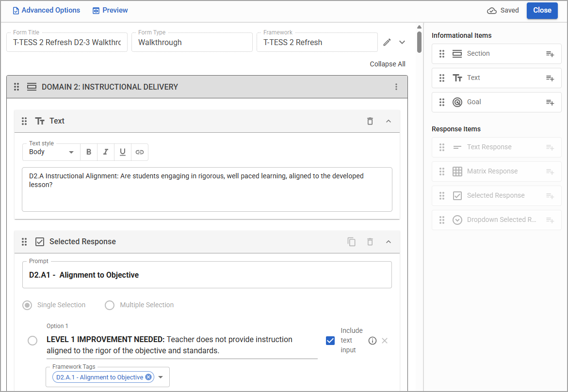Click the Selected Response checkbox icon in header
Screen dimensions: 568x392
tap(40, 242)
